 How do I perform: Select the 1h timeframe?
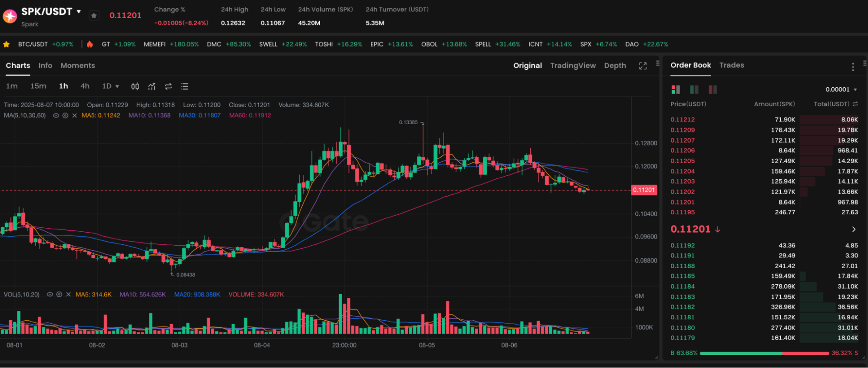pyautogui.click(x=63, y=86)
